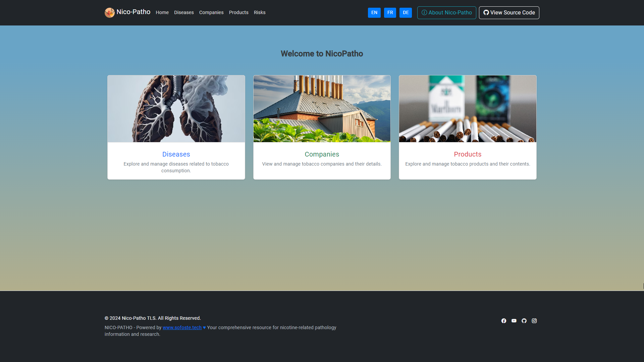Viewport: 644px width, 362px height.
Task: Open the Products card cigarette image
Action: [x=468, y=109]
